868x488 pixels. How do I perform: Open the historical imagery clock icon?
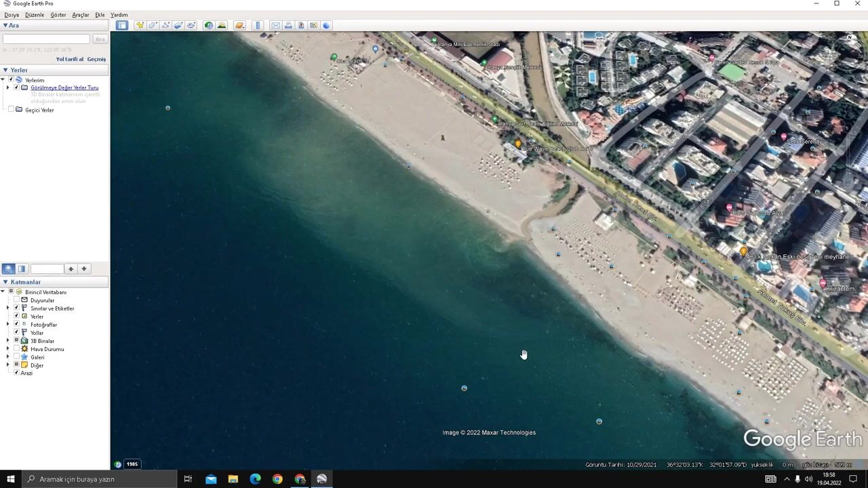(209, 25)
